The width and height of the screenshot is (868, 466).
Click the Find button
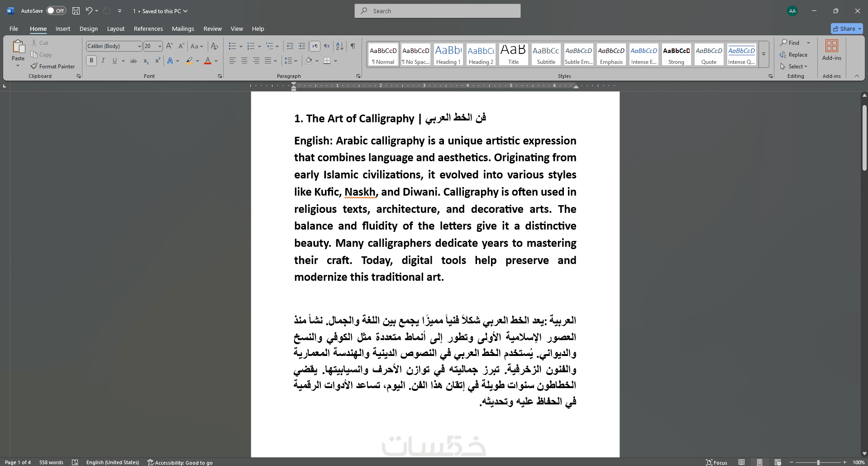click(x=790, y=43)
